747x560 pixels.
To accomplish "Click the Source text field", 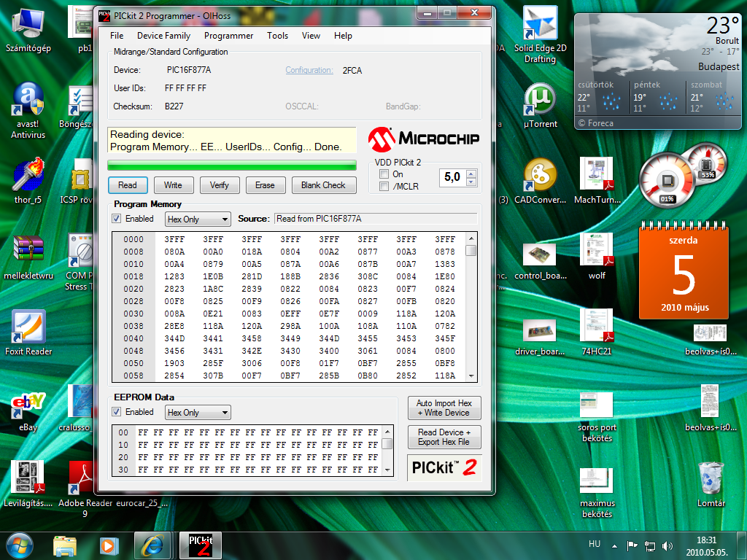I will (x=376, y=219).
